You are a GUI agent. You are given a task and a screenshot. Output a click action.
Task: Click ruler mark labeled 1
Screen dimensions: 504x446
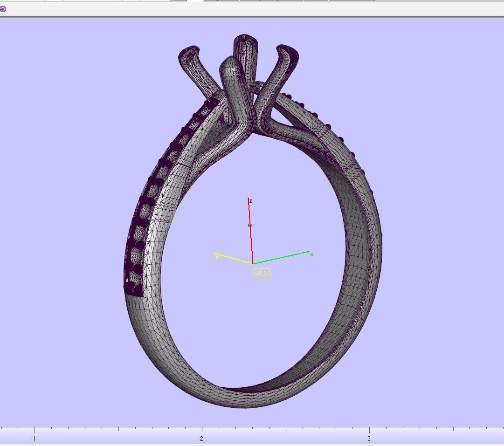click(x=34, y=439)
